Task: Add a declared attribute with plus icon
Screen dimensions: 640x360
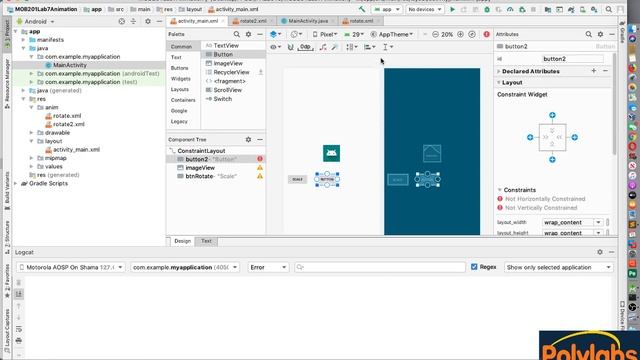Action: click(594, 71)
